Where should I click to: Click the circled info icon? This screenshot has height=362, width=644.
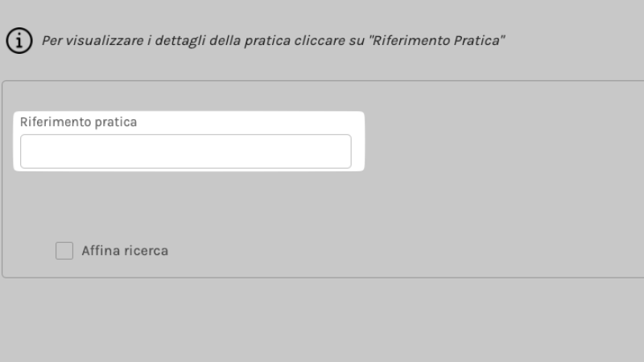19,41
